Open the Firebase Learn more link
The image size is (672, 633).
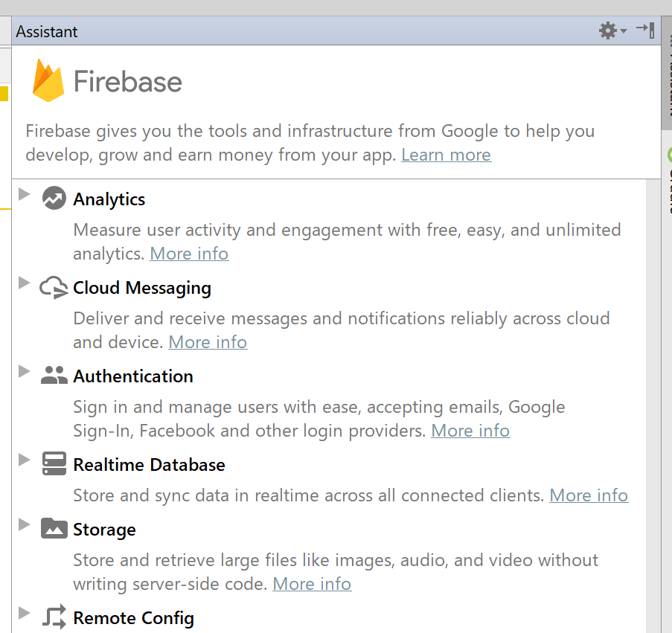click(447, 155)
